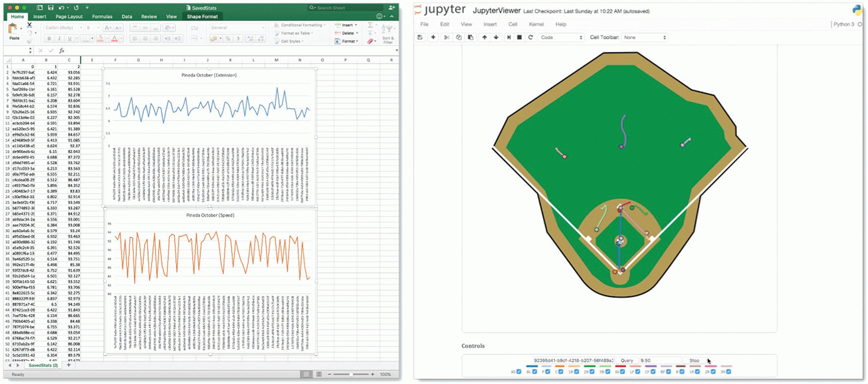
Task: Click the Paste icon in Excel ribbon
Action: pos(14,31)
